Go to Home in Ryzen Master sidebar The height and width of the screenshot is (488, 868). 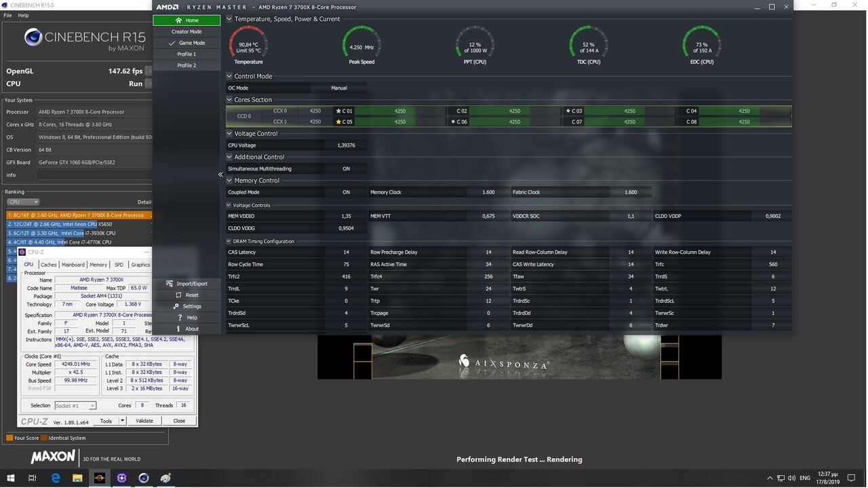coord(186,20)
